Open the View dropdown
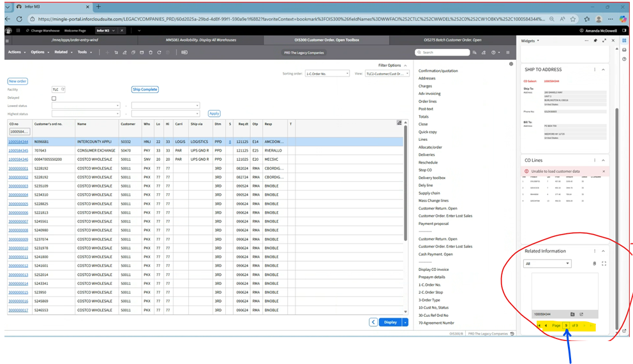The width and height of the screenshot is (633, 364). coord(387,74)
